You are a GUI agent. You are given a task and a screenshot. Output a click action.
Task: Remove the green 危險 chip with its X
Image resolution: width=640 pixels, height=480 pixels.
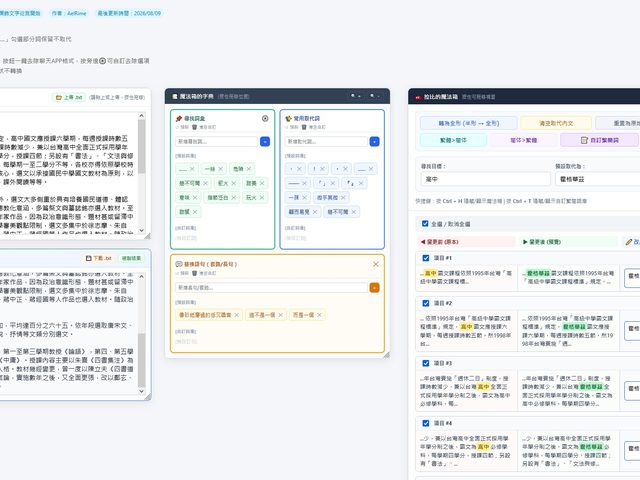coord(249,169)
